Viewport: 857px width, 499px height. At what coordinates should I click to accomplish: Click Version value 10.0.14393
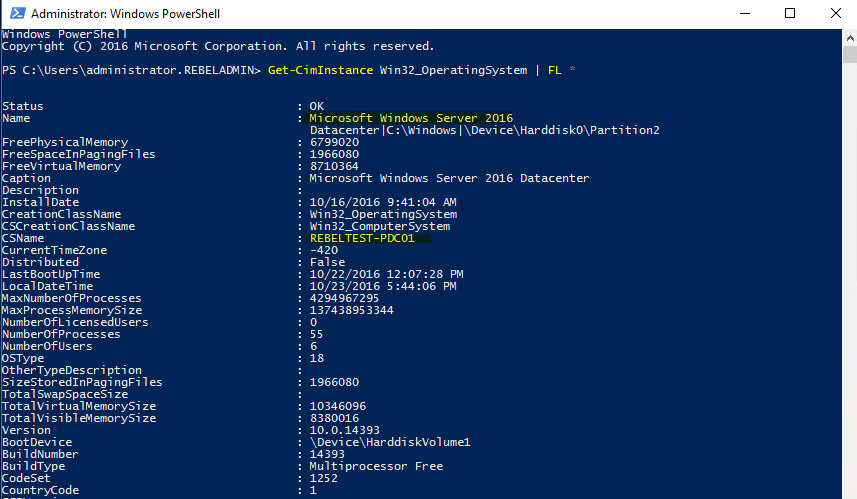pos(345,431)
